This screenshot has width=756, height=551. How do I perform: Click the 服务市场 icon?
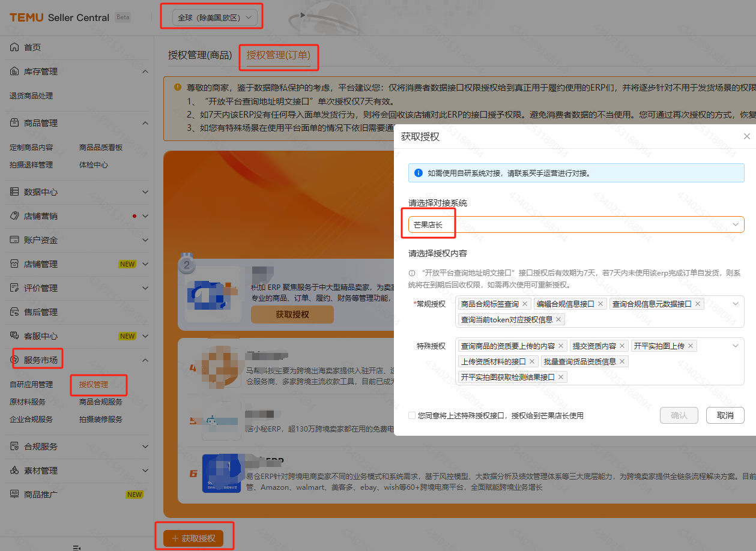coord(14,360)
